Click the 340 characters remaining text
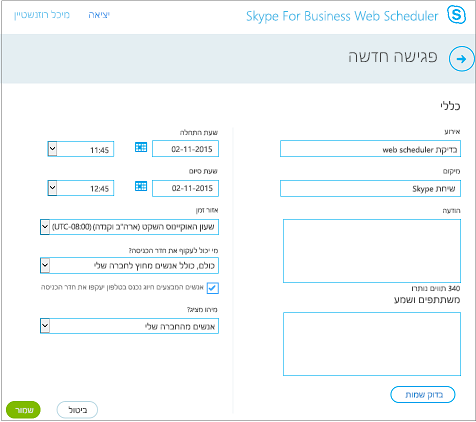The width and height of the screenshot is (476, 422). tap(436, 288)
